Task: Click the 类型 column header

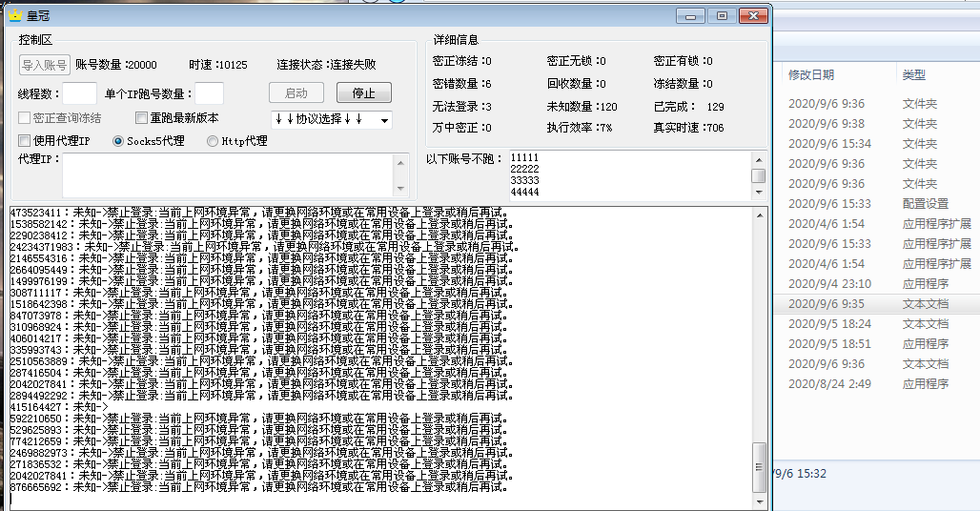Action: click(913, 74)
